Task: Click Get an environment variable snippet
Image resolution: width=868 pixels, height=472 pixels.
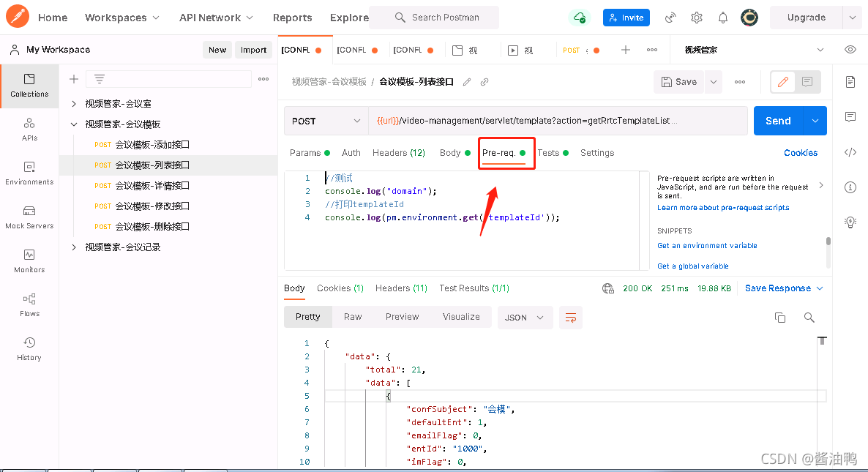Action: point(707,246)
